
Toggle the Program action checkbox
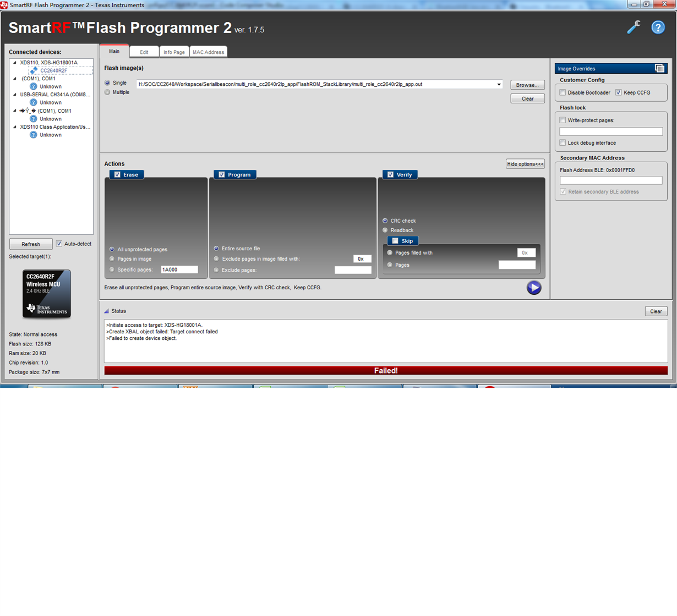222,174
